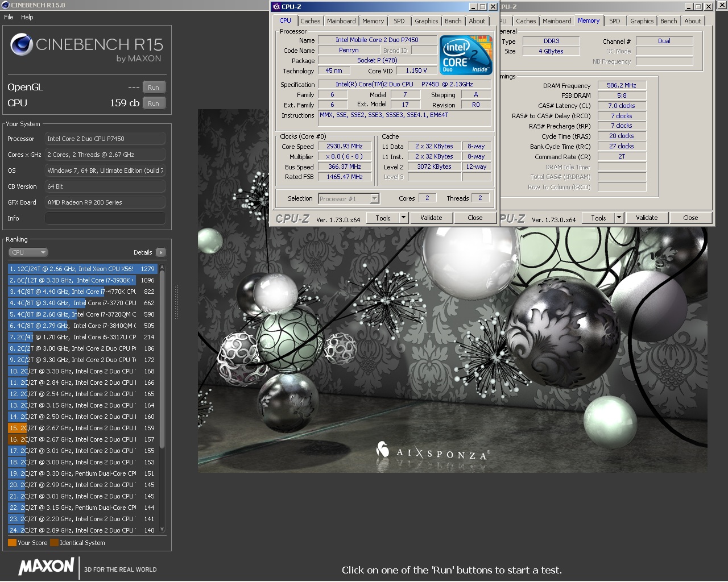728x582 pixels.
Task: Click Tools button in front CPU-Z window
Action: (383, 218)
